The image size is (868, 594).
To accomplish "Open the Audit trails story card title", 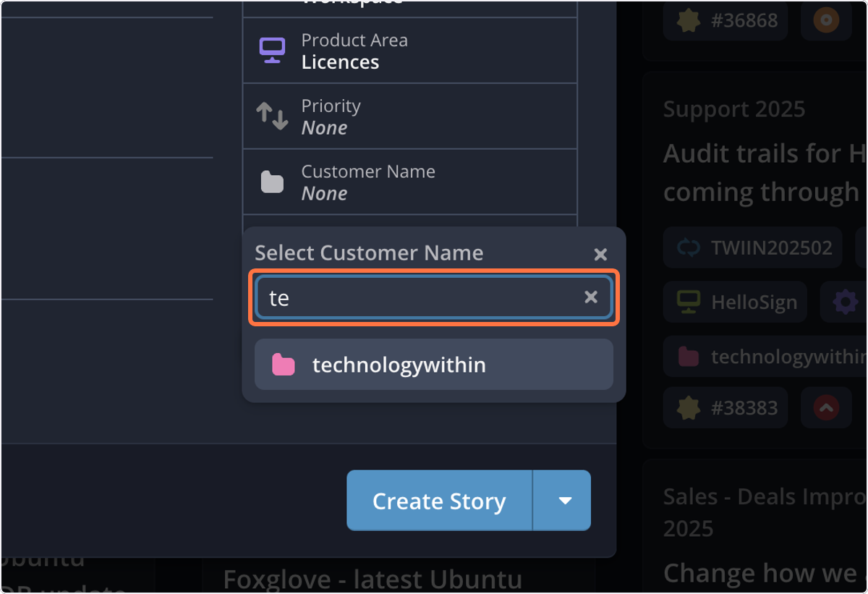I will tap(765, 172).
